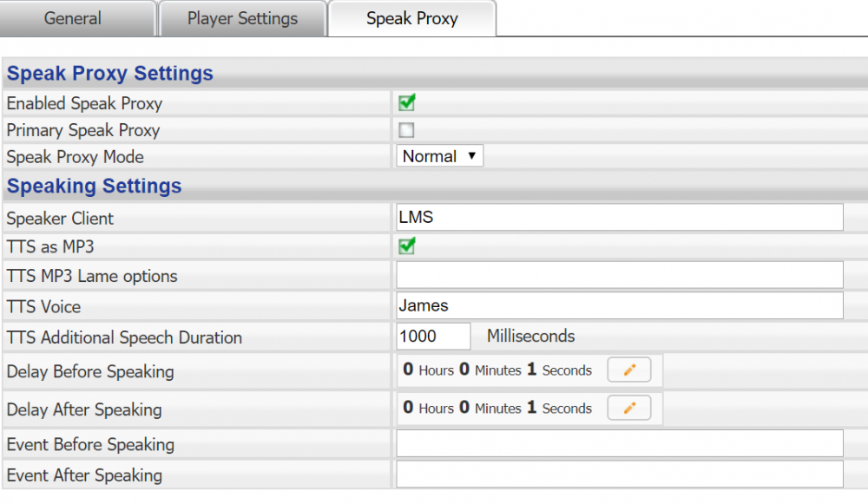The image size is (868, 504).
Task: Click pencil edit icon for Delay After Speaking
Action: click(x=629, y=409)
